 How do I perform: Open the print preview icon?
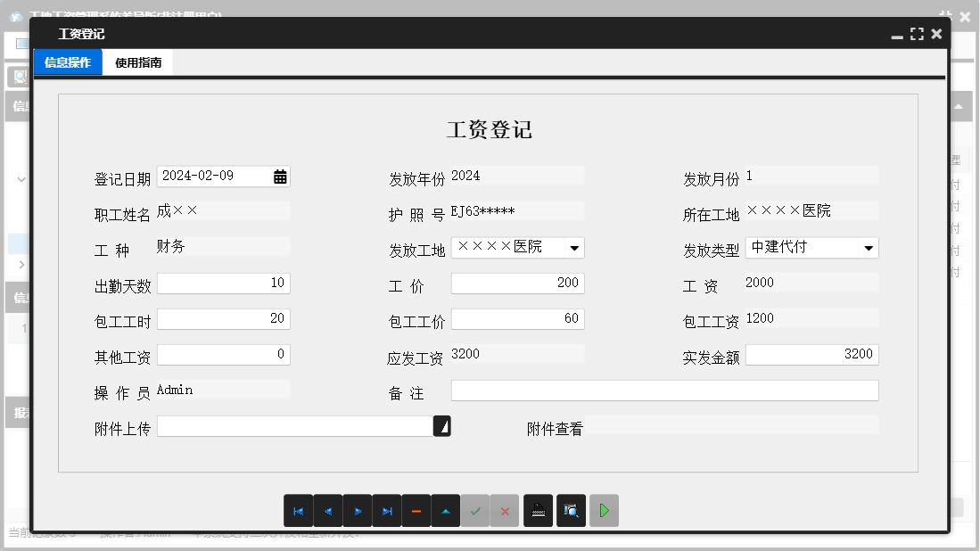[571, 510]
